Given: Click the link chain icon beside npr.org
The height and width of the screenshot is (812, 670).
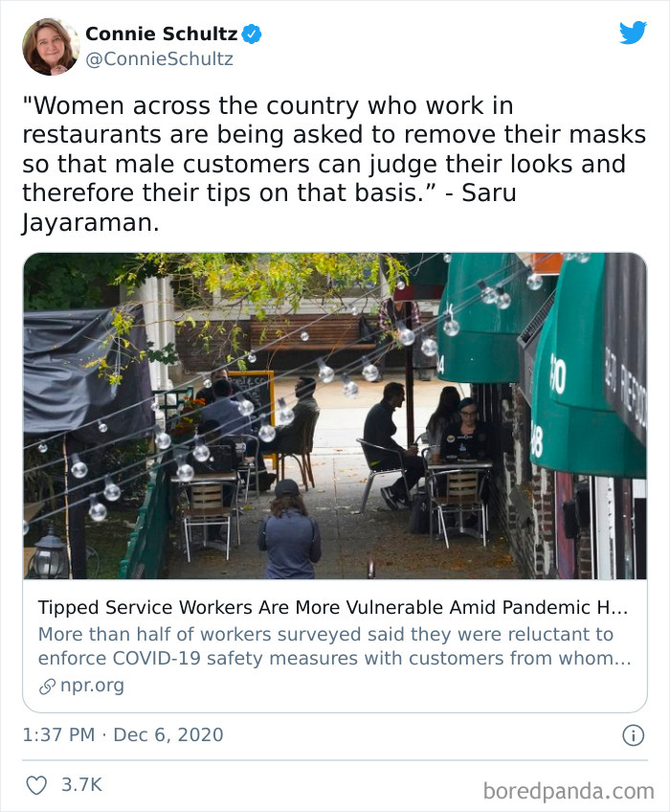Looking at the screenshot, I should (47, 687).
